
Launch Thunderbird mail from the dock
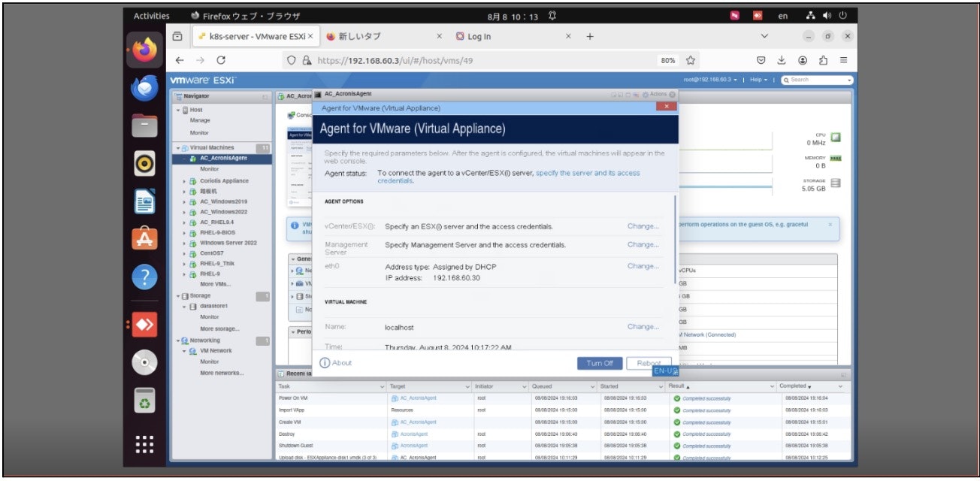point(144,87)
